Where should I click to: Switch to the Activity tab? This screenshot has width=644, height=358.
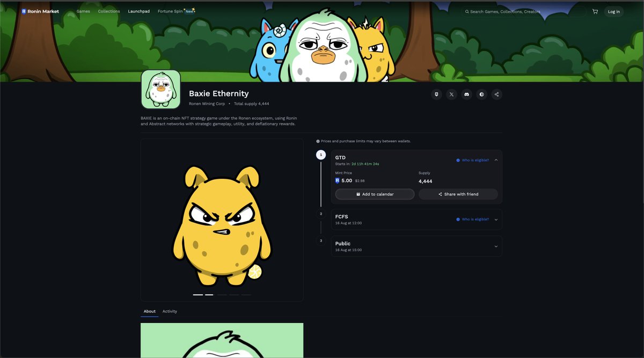pyautogui.click(x=170, y=311)
